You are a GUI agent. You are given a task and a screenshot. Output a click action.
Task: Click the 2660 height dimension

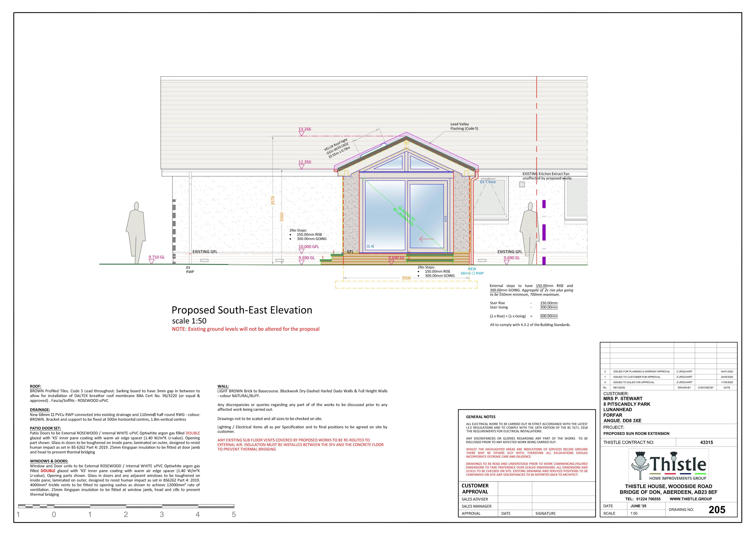point(281,217)
